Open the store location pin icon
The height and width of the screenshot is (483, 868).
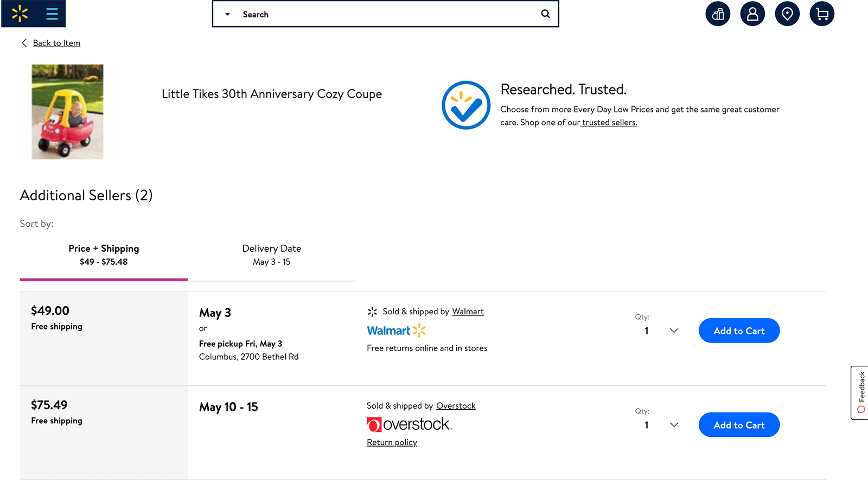(787, 14)
